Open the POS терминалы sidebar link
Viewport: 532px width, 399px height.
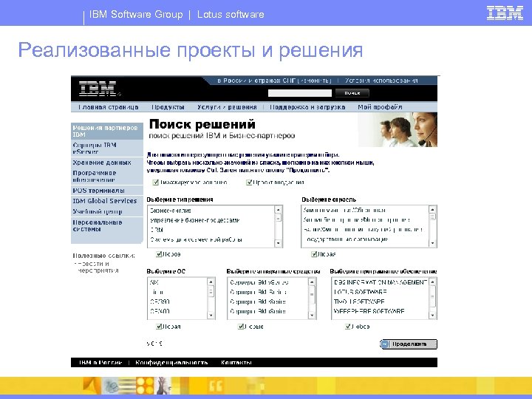(107, 191)
